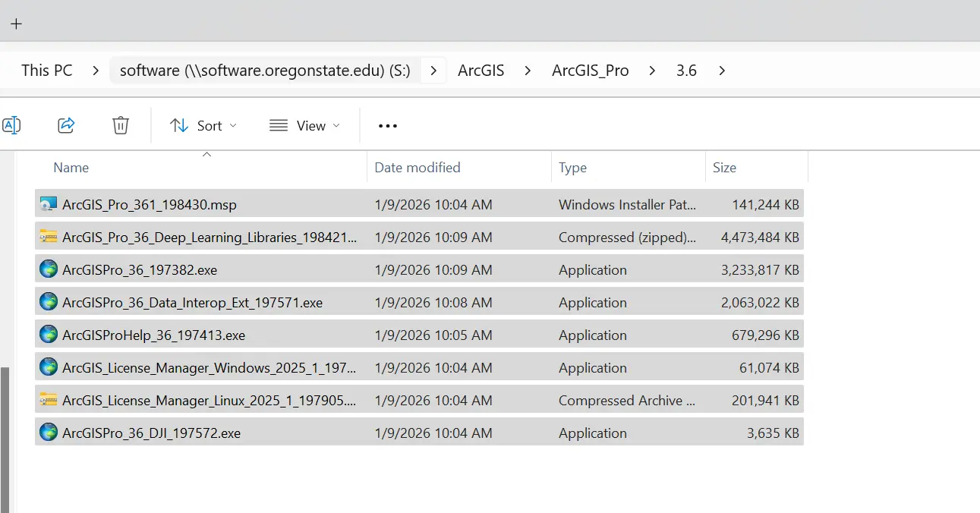Expand chevron after This PC breadcrumb
The width and height of the screenshot is (980, 513).
tap(95, 71)
